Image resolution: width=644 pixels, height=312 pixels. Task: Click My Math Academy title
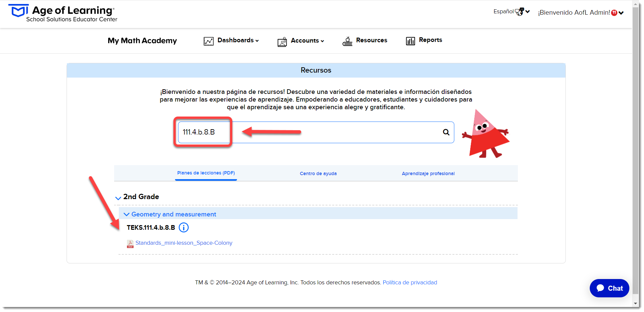142,41
